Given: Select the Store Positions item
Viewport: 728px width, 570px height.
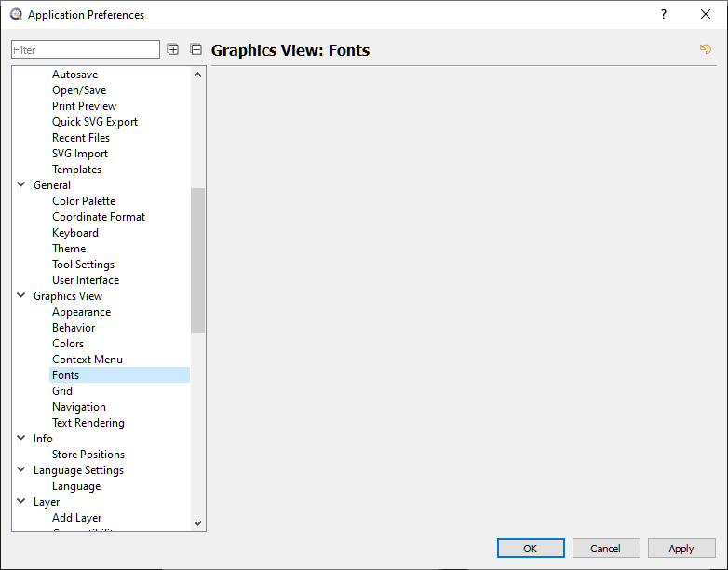Looking at the screenshot, I should pos(88,455).
